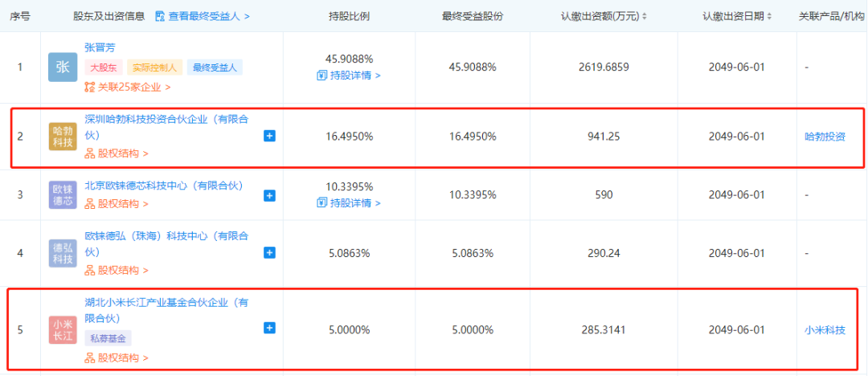Click the 序号 column header
This screenshot has width=868, height=376.
(x=20, y=16)
